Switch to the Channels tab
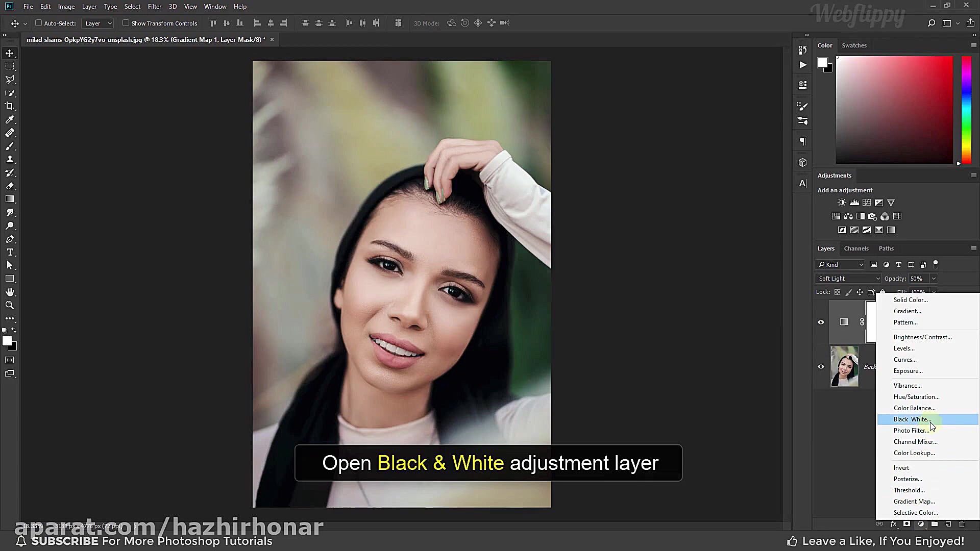This screenshot has width=980, height=551. [856, 248]
